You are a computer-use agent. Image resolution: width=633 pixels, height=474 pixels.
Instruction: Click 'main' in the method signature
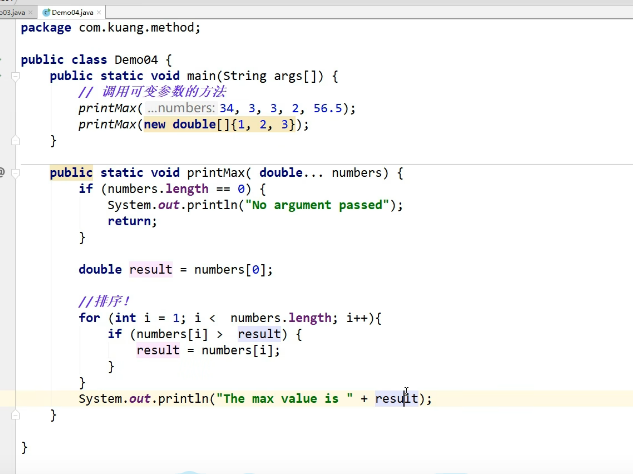[x=201, y=76]
